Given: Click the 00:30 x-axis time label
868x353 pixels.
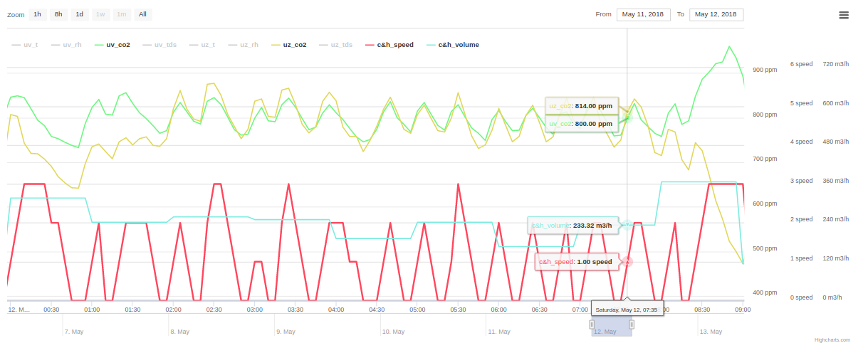Looking at the screenshot, I should tap(51, 310).
